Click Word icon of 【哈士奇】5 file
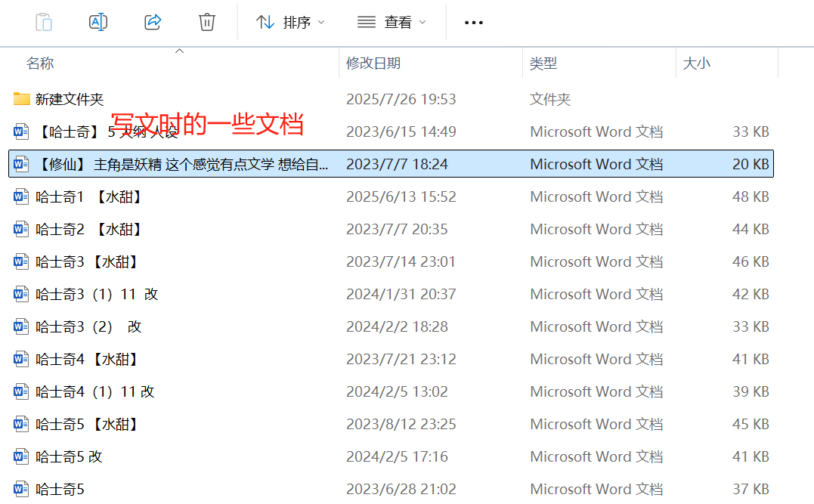814x504 pixels. click(x=20, y=131)
